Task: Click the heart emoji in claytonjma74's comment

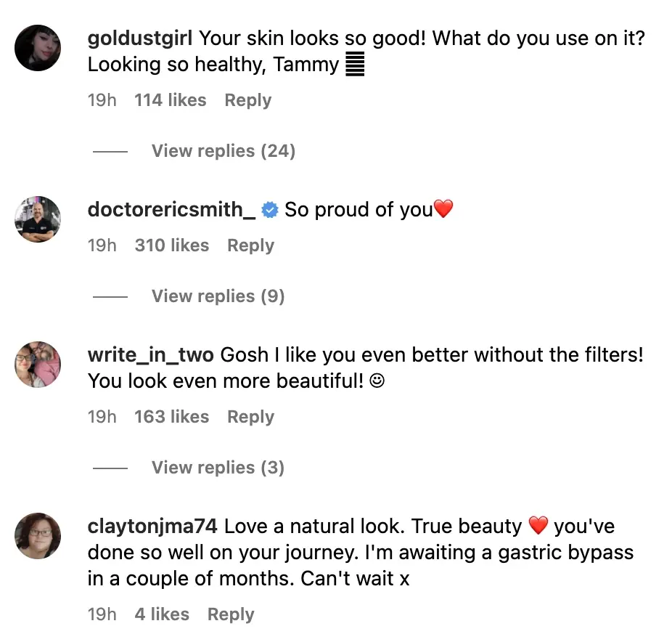Action: pyautogui.click(x=538, y=526)
